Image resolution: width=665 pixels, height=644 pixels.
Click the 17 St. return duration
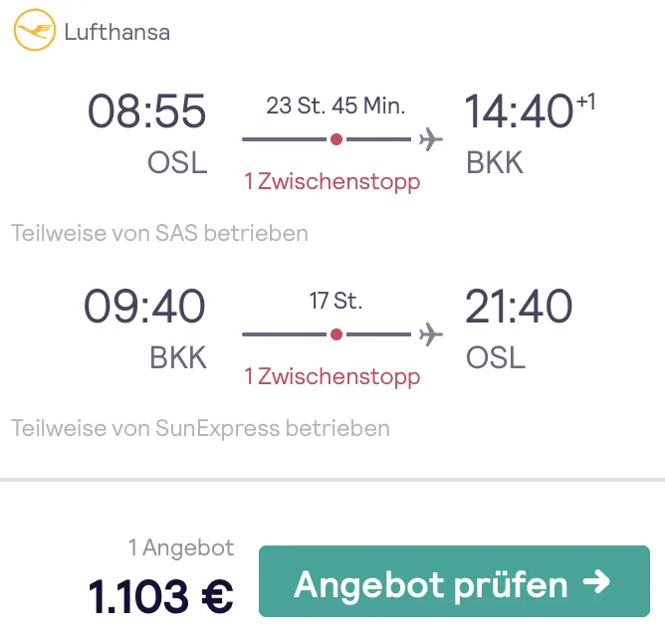[x=335, y=301]
